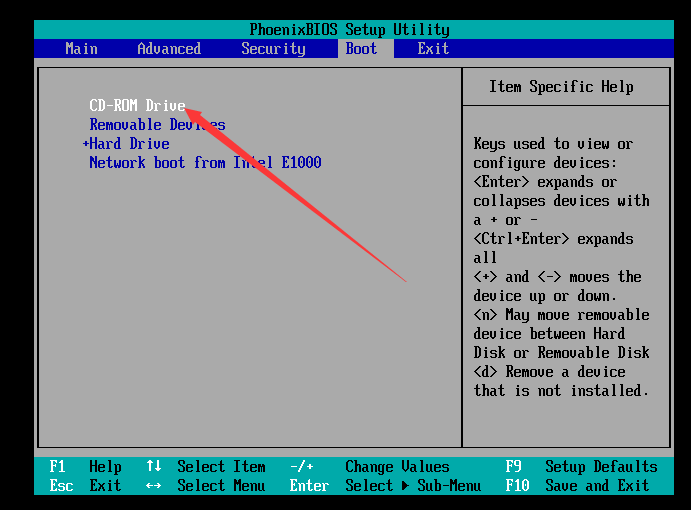Click the left-right arrows Select Menu hint

[206, 486]
